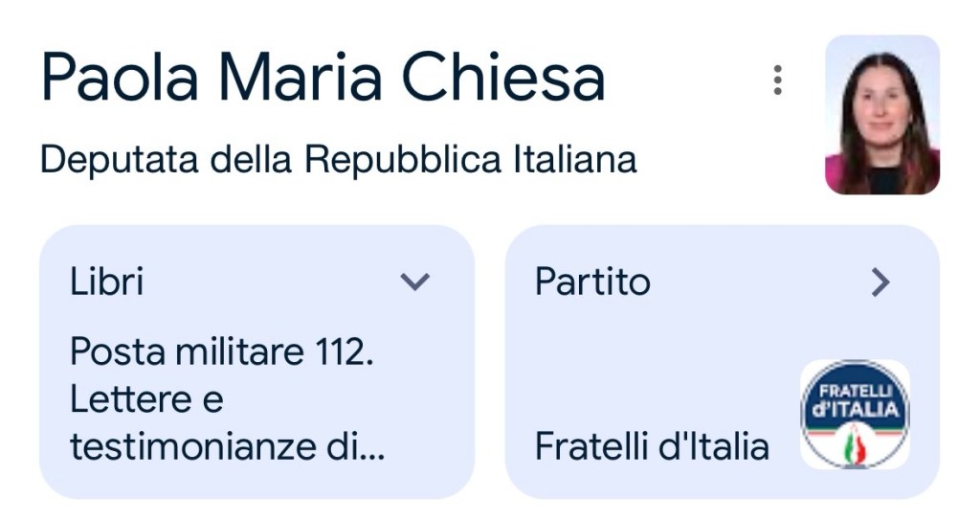Select the "Paola Maria Chiesa" name heading
980x521 pixels.
pyautogui.click(x=323, y=78)
